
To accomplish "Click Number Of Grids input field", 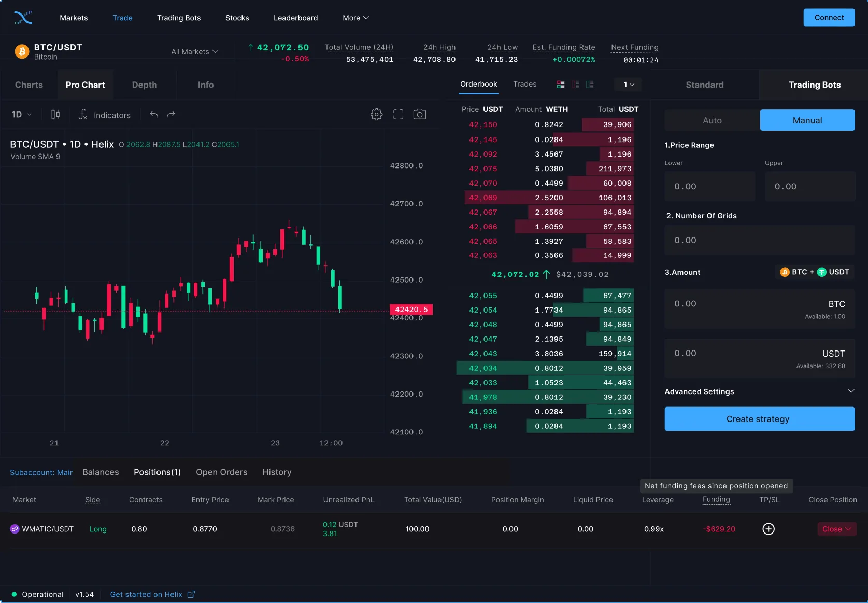I will pos(760,240).
